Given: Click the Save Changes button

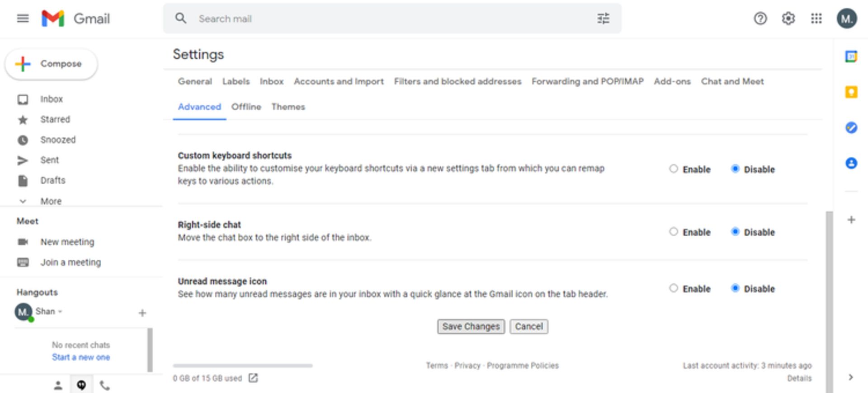Looking at the screenshot, I should tap(471, 327).
